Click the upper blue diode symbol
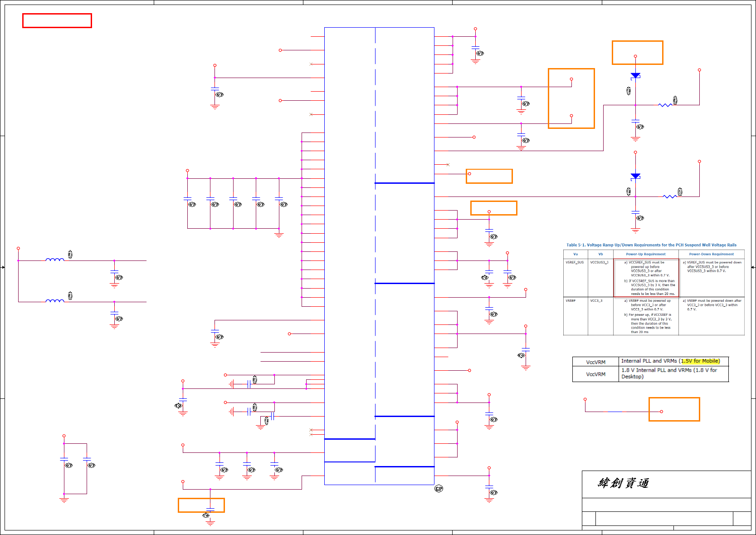Image resolution: width=756 pixels, height=535 pixels. click(x=635, y=75)
